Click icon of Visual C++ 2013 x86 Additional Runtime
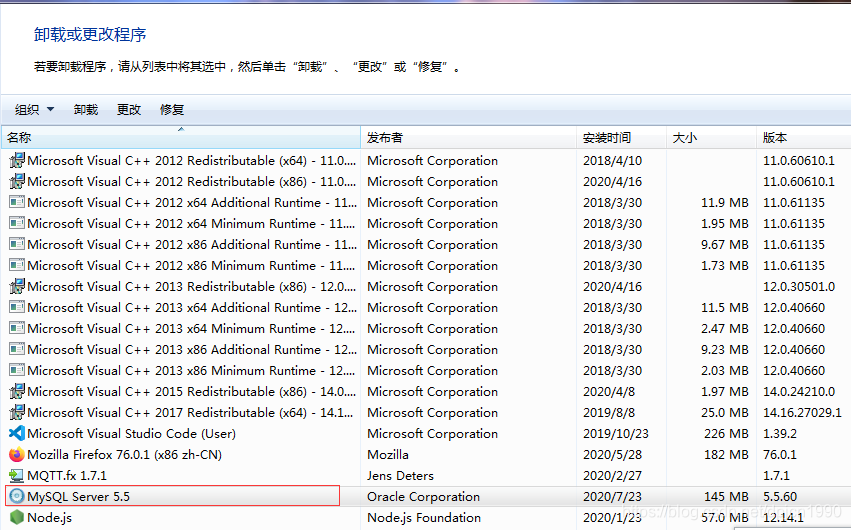 pos(17,349)
